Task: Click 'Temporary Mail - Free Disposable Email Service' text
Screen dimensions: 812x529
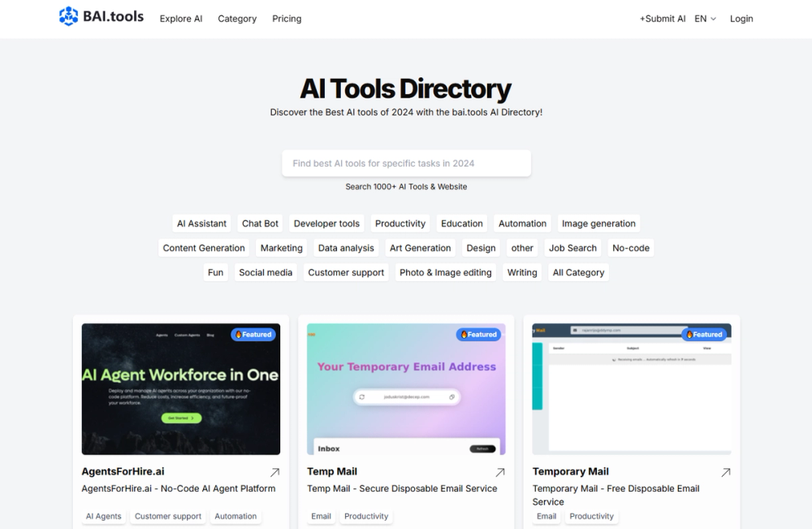Action: (x=616, y=495)
